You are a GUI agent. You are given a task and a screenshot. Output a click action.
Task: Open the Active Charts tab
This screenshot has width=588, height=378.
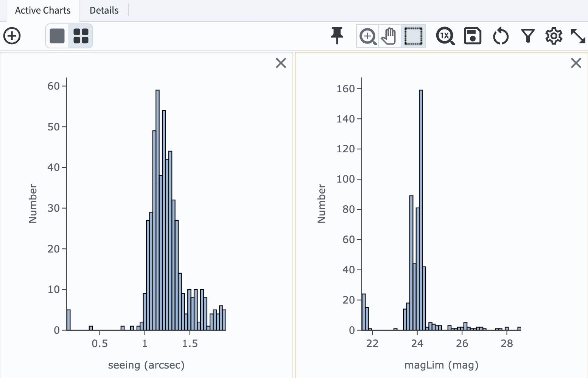tap(42, 10)
